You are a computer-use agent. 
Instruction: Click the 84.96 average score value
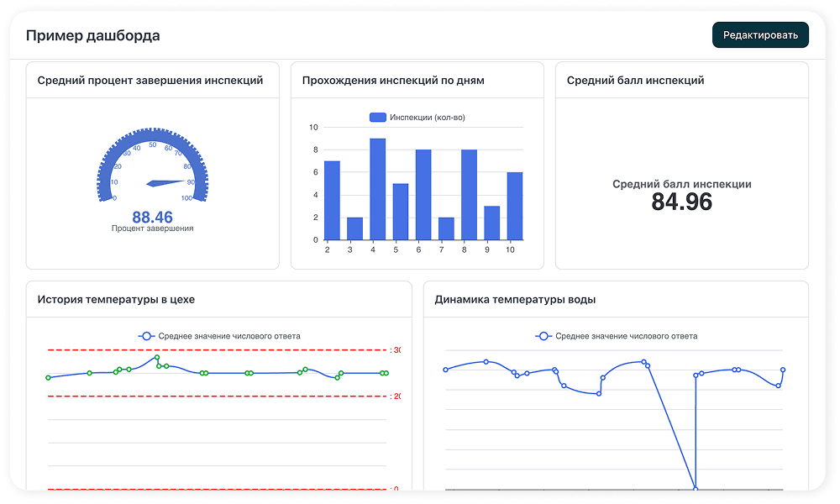(681, 202)
